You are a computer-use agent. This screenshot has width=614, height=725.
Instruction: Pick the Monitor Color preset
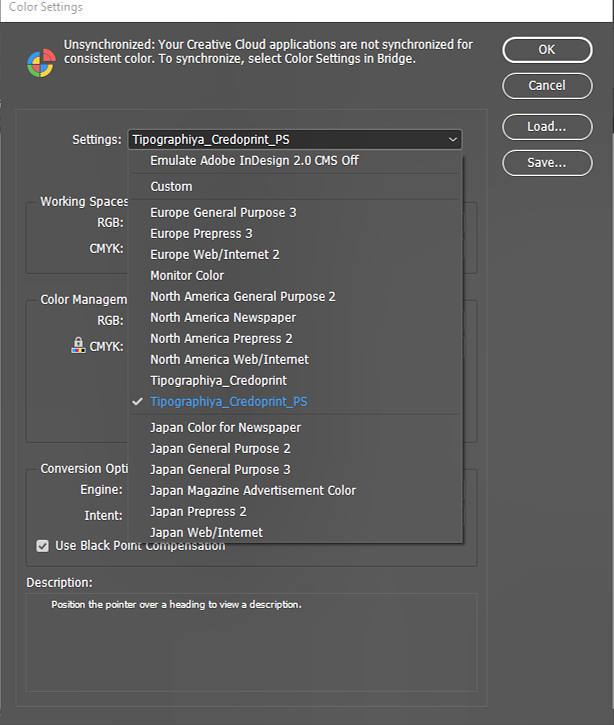coord(295,276)
